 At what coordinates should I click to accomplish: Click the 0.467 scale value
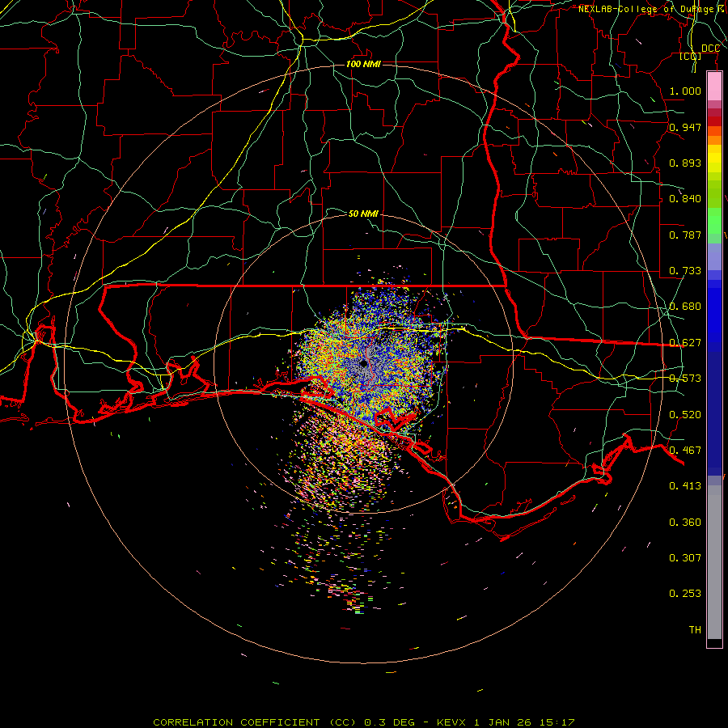coord(685,450)
